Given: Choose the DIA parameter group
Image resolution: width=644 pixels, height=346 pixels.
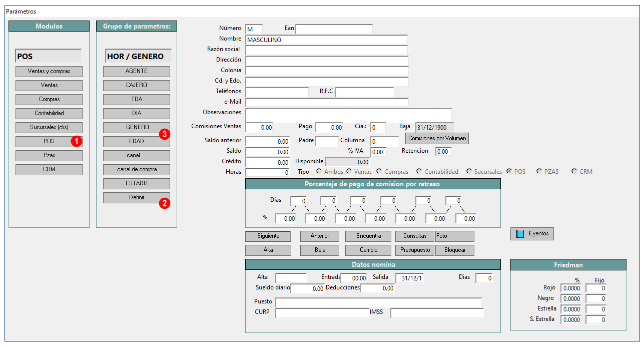Looking at the screenshot, I should [x=137, y=113].
